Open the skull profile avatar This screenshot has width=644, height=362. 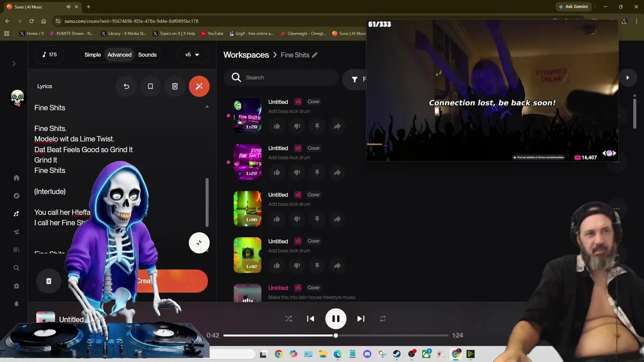click(x=17, y=98)
